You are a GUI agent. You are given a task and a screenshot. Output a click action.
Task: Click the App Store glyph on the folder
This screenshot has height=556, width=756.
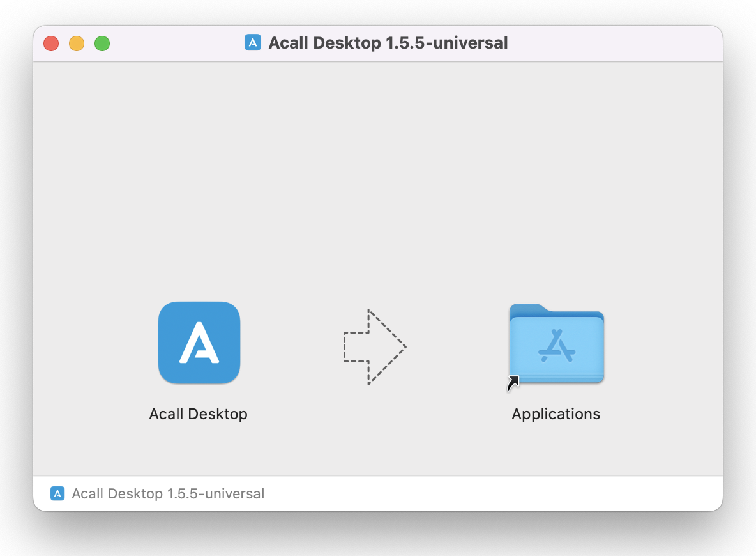click(557, 346)
